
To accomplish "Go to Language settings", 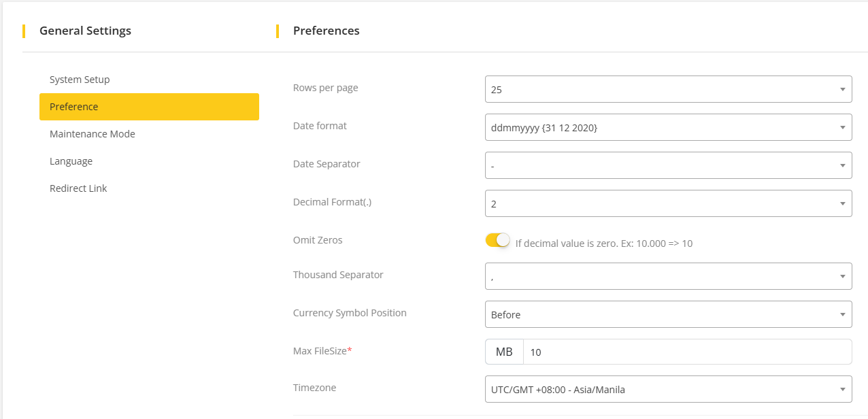I will click(x=71, y=161).
